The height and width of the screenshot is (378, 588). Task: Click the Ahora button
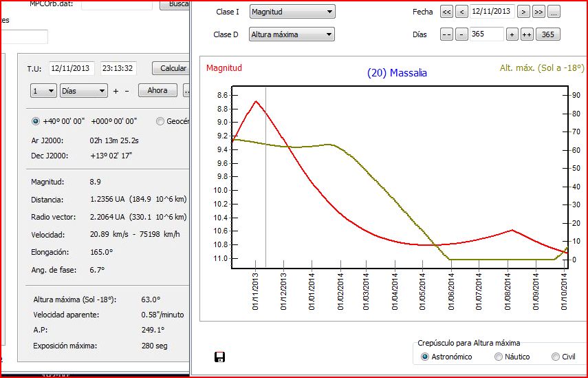point(157,90)
